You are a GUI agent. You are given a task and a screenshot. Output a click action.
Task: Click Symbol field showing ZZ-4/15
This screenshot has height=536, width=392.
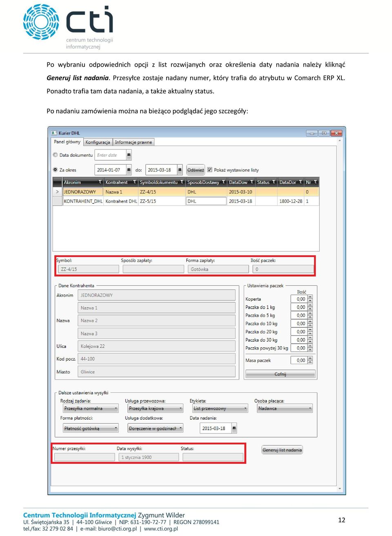pyautogui.click(x=89, y=269)
